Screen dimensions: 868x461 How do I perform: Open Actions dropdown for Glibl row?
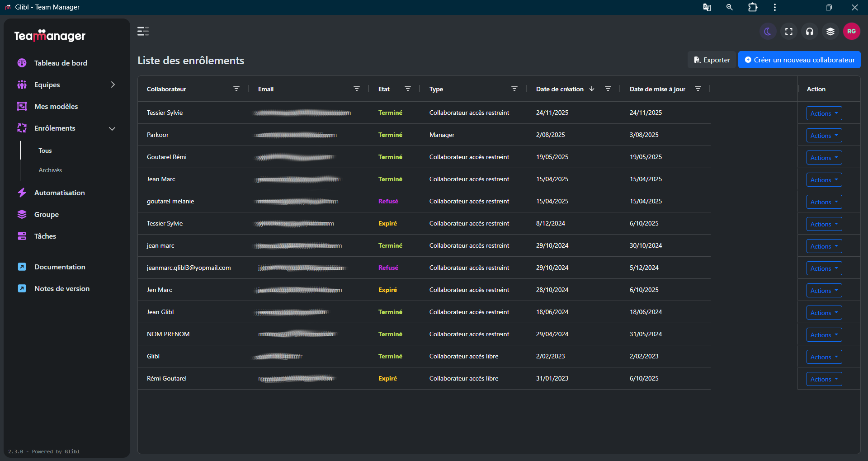pos(824,357)
